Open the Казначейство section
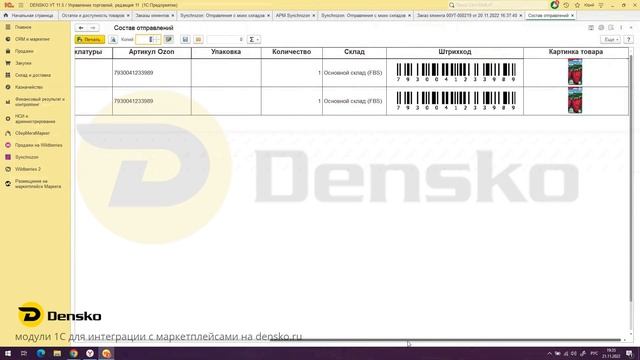 (29, 87)
